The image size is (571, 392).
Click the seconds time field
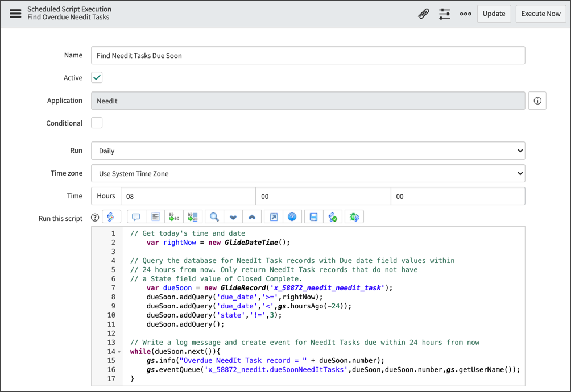point(458,196)
